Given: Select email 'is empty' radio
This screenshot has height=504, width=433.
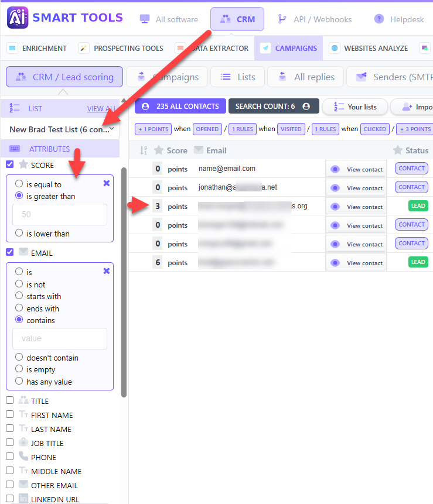Looking at the screenshot, I should [19, 369].
